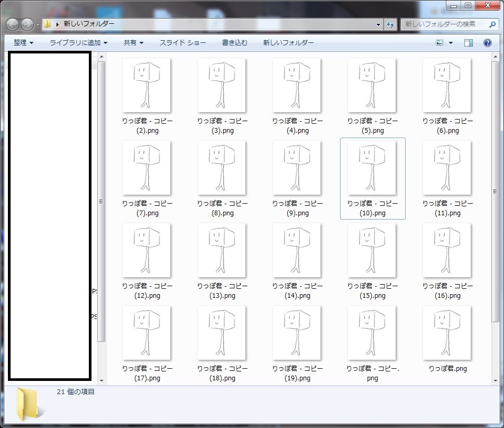Go forward with the Forward arrow button
This screenshot has width=504, height=428.
pos(28,24)
